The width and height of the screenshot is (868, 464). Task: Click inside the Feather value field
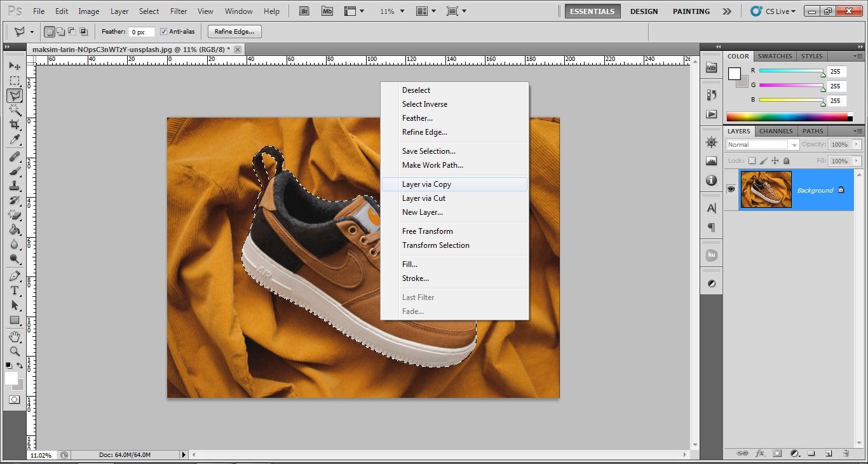click(x=141, y=31)
